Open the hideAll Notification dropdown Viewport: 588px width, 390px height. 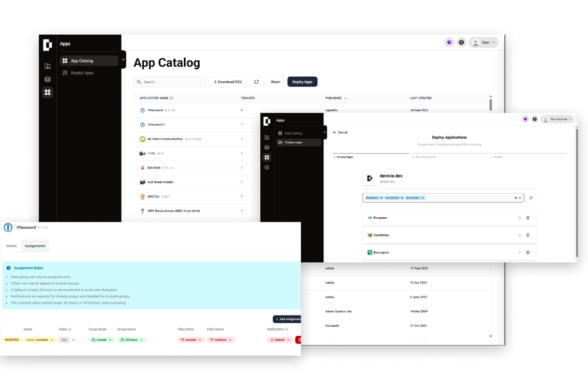click(280, 340)
